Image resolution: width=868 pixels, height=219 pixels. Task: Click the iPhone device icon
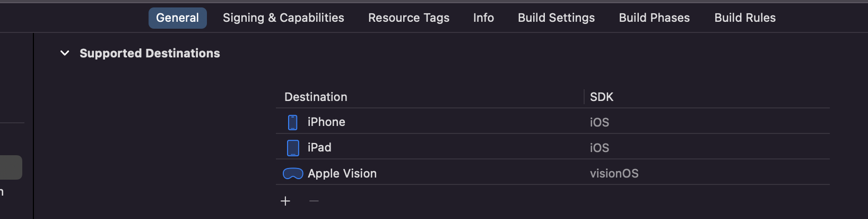pyautogui.click(x=293, y=122)
